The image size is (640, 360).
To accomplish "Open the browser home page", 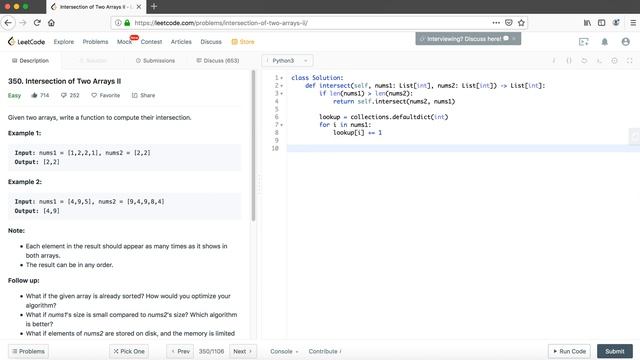I will (x=51, y=23).
